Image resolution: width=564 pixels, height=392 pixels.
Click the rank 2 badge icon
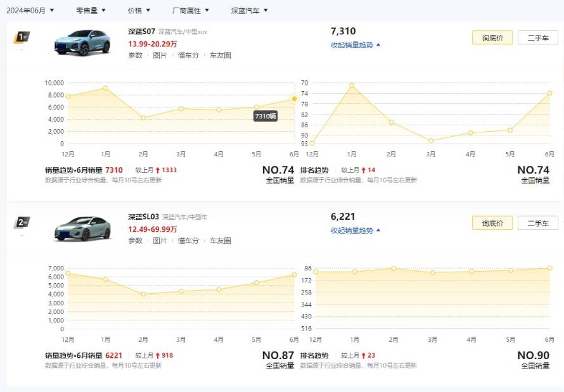(22, 222)
